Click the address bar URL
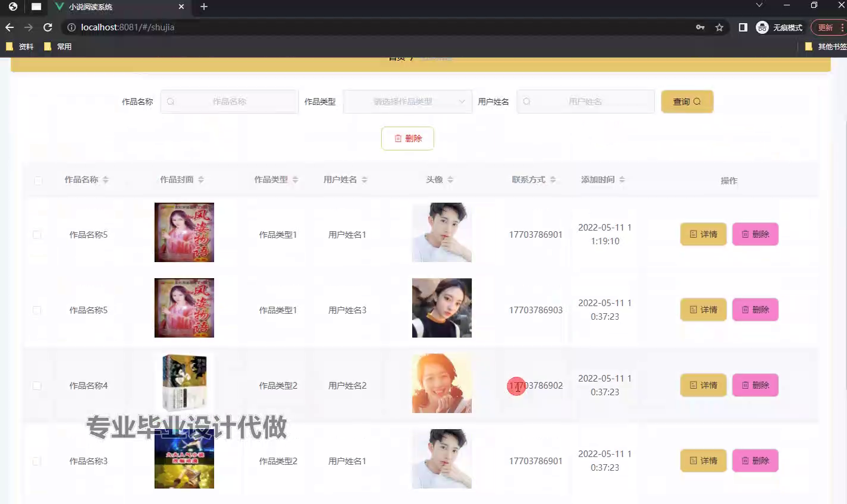Image resolution: width=847 pixels, height=504 pixels. click(x=127, y=27)
